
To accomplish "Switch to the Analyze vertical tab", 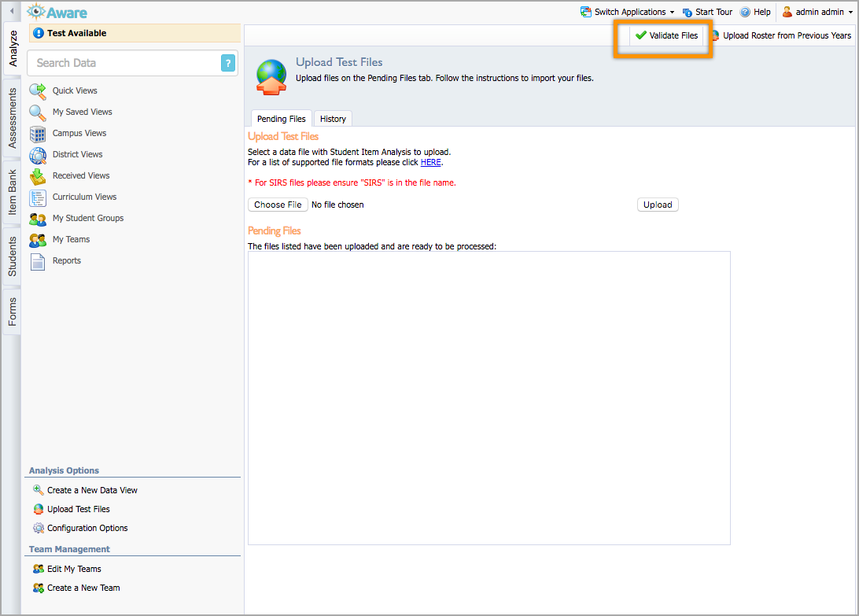I will (x=13, y=49).
